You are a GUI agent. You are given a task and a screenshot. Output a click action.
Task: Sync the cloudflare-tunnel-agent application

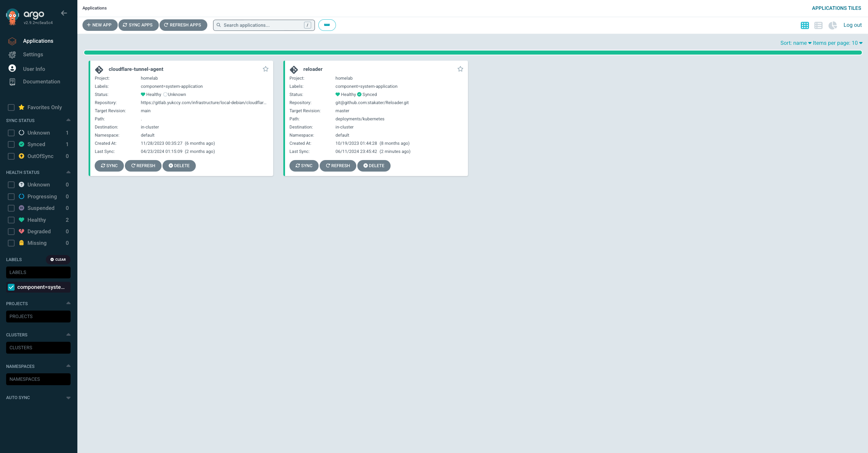coord(109,166)
